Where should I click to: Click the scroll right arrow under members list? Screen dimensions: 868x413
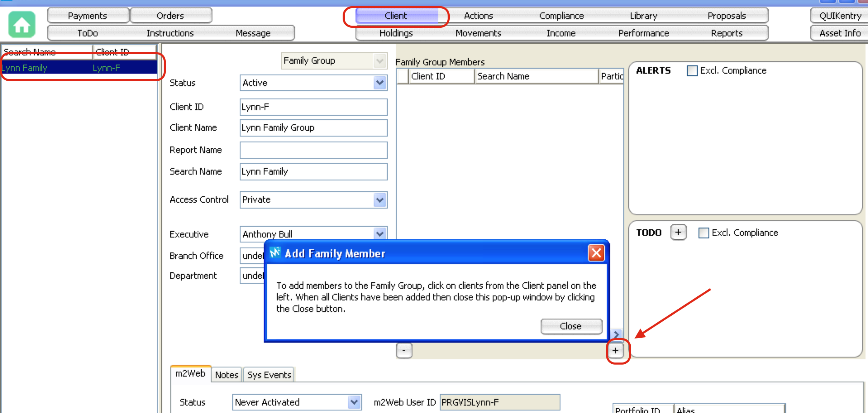(616, 334)
